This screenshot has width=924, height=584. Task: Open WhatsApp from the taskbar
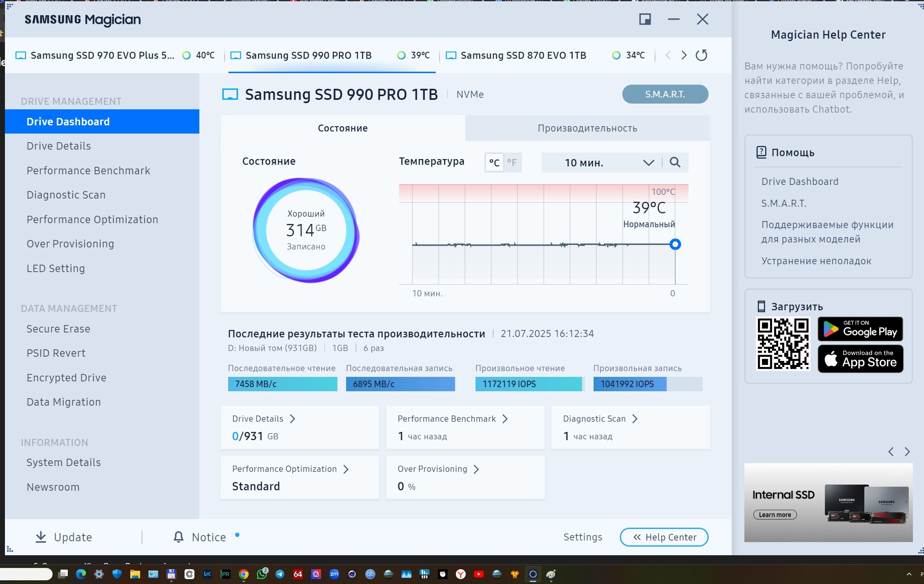(262, 574)
